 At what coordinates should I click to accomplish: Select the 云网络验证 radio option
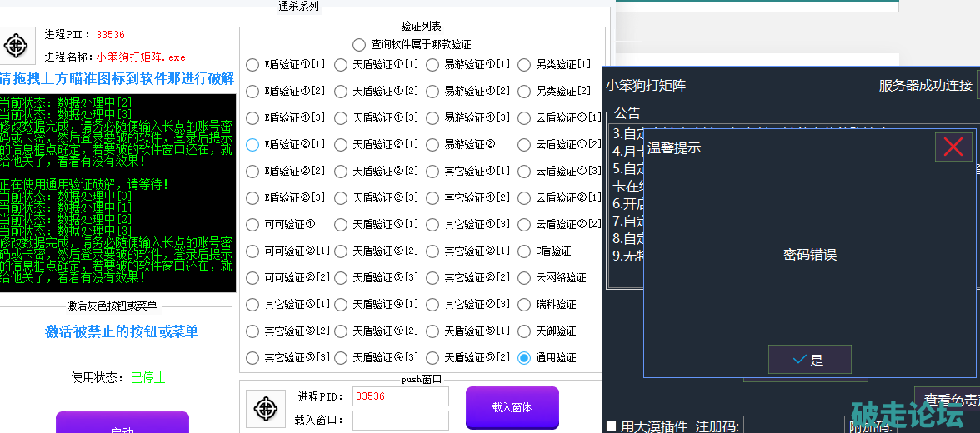point(524,278)
